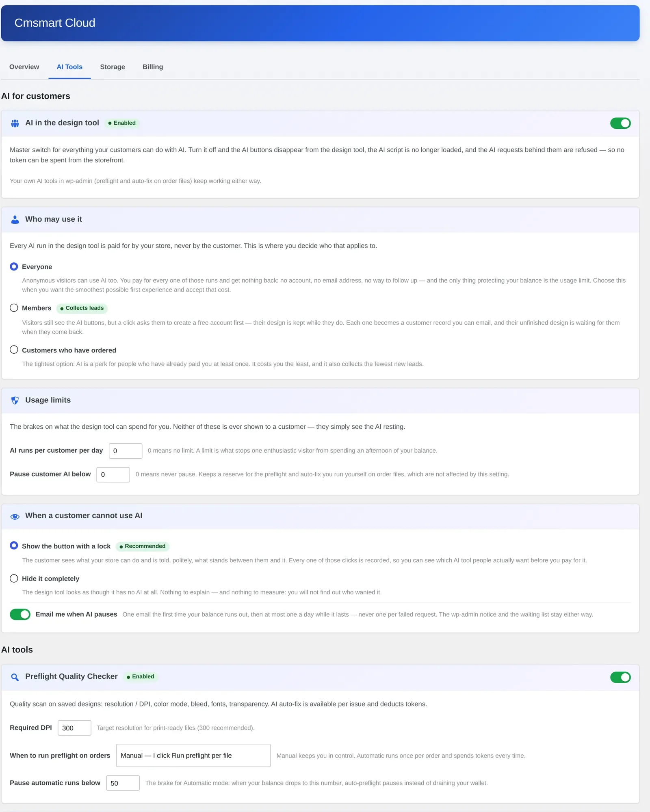The image size is (650, 812).
Task: Choose the Hide it completely radio option
Action: [x=14, y=578]
